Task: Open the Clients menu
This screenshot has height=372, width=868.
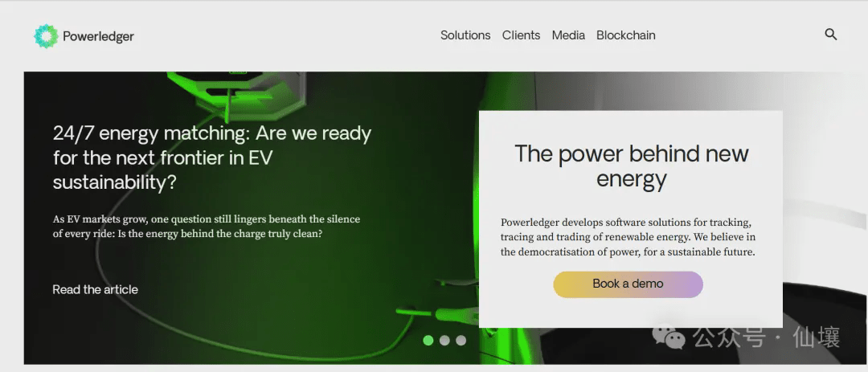Action: 521,35
